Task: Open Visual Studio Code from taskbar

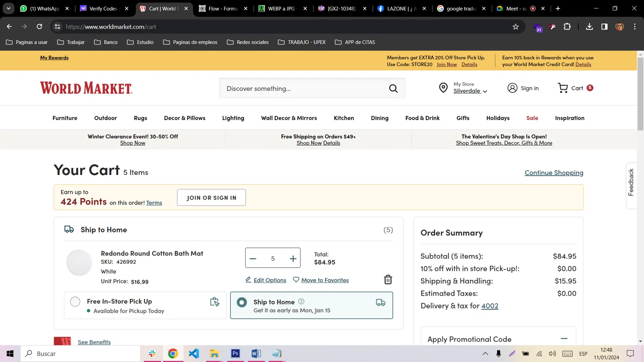Action: [194, 353]
